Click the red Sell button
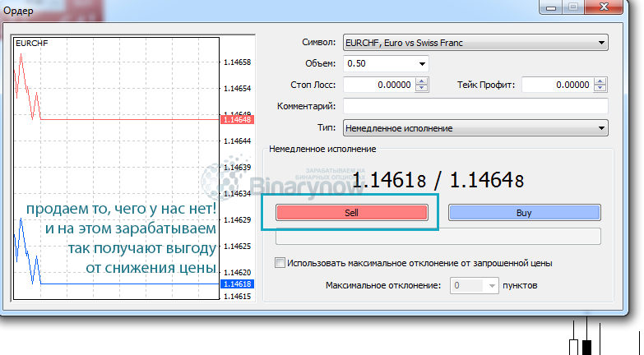Viewport: 644px width, 355px height. point(351,213)
